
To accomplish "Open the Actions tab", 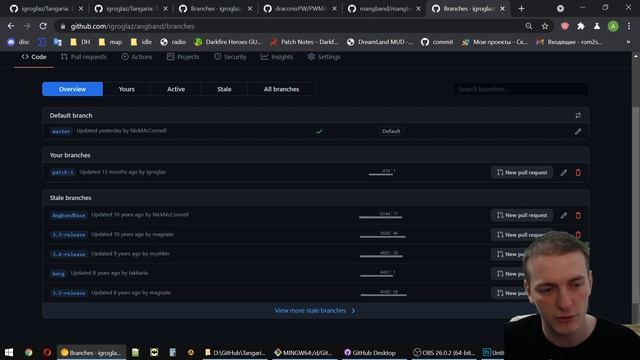I will pos(137,57).
